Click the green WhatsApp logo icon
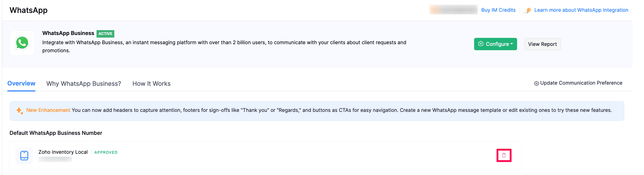644x175 pixels. click(x=22, y=43)
